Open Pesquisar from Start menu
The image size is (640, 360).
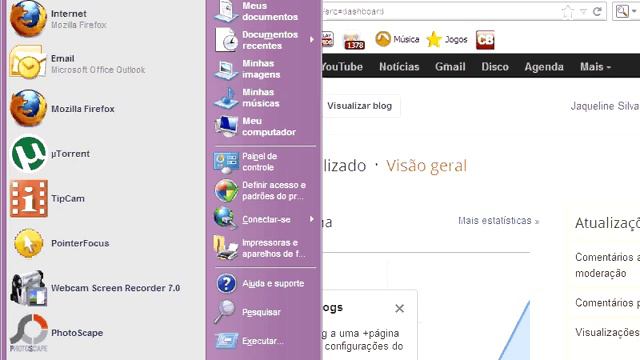[264, 312]
